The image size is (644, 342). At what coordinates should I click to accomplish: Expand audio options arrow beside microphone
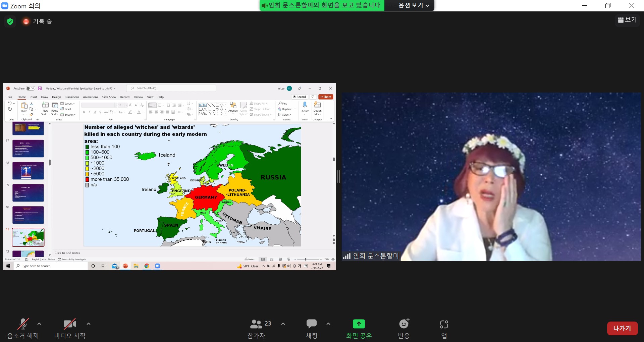click(39, 324)
